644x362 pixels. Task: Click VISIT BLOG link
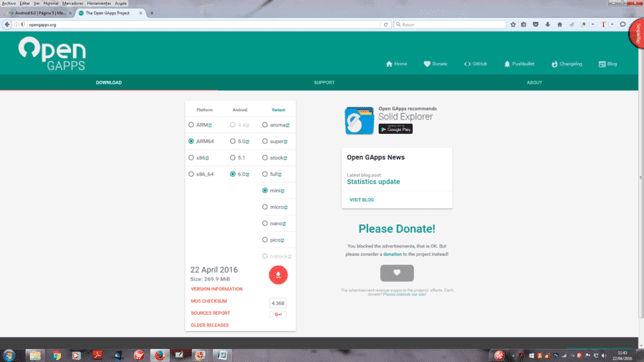tap(362, 200)
